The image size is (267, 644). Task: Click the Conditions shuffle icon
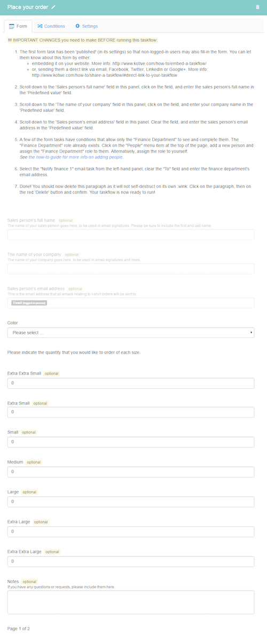pyautogui.click(x=40, y=26)
